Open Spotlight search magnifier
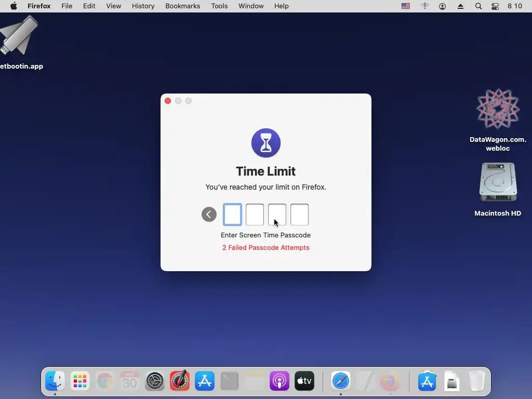The width and height of the screenshot is (532, 399). [478, 6]
